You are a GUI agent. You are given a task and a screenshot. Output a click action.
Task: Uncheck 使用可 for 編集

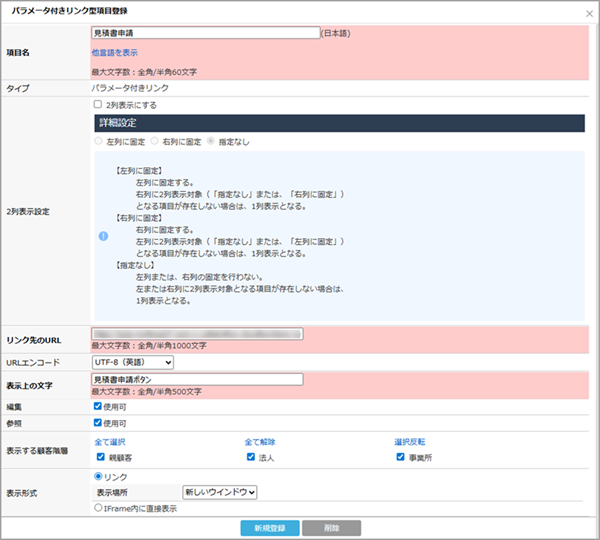tap(97, 406)
